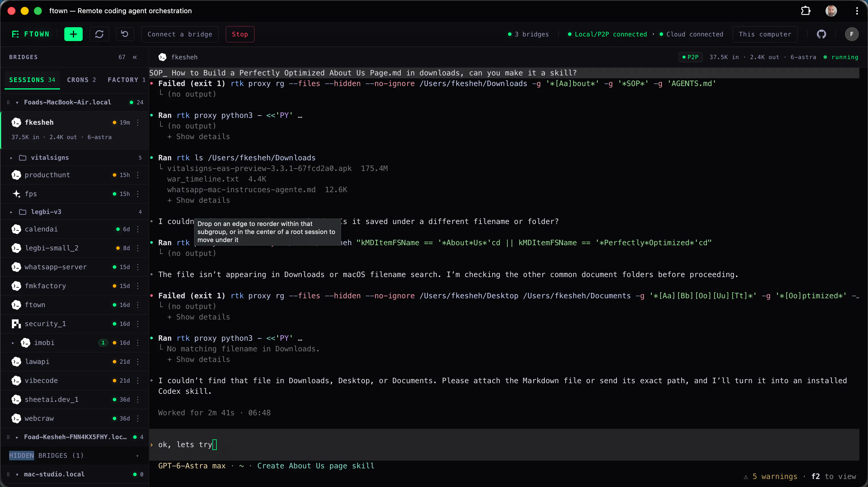The width and height of the screenshot is (868, 487).
Task: Show details under No matching filename output
Action: [x=199, y=360]
